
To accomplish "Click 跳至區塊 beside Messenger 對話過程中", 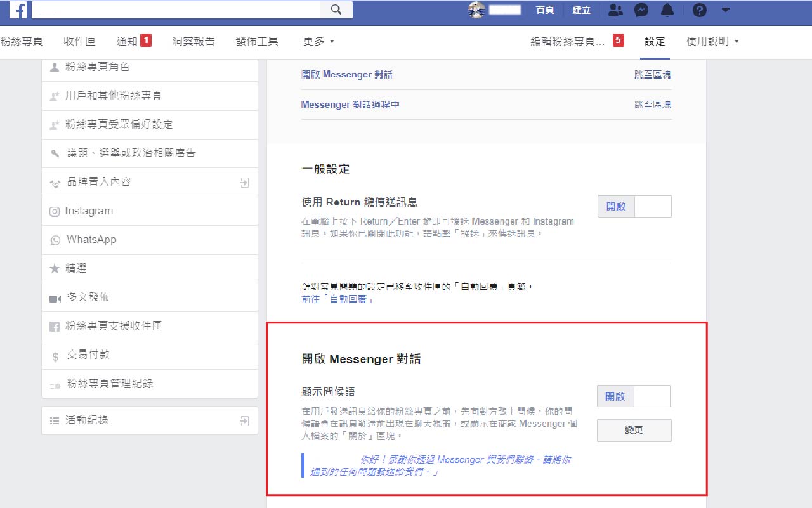I will 653,105.
